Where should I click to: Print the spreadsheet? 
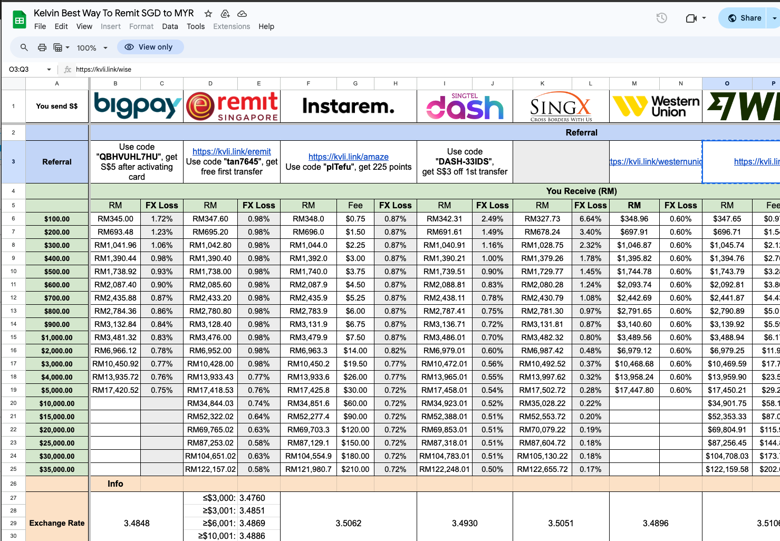pyautogui.click(x=42, y=47)
